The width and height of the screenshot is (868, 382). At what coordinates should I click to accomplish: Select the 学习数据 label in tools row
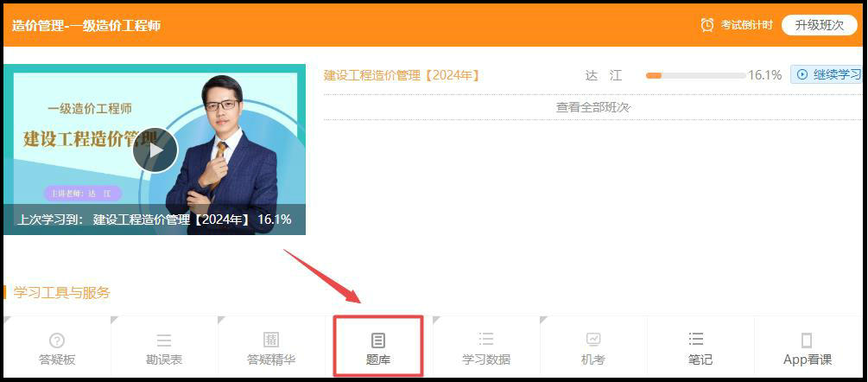click(486, 360)
